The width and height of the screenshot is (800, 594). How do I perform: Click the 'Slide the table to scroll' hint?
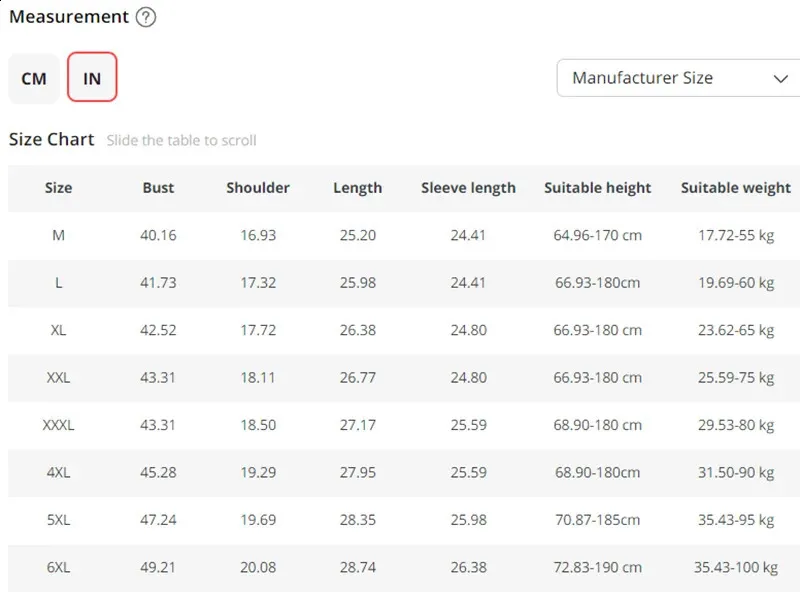click(181, 141)
